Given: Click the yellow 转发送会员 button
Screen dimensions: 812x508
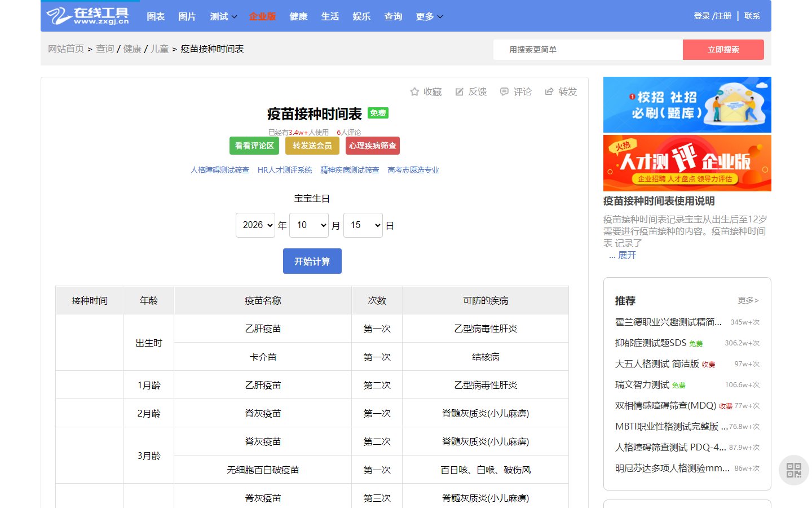Looking at the screenshot, I should pyautogui.click(x=312, y=146).
